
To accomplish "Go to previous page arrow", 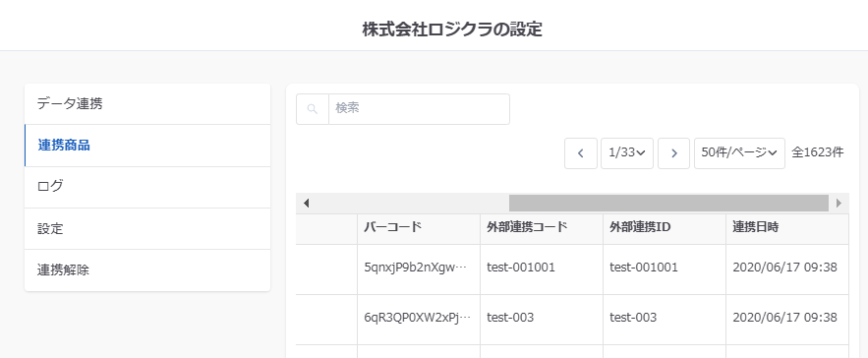I will coord(581,153).
